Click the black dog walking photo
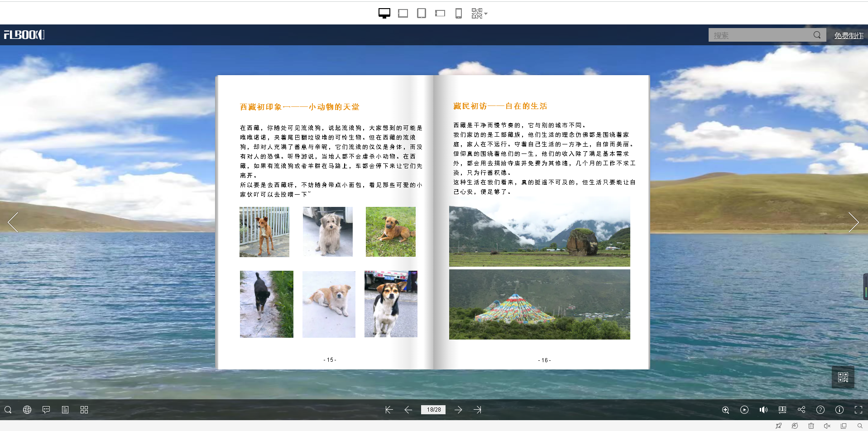Screen dimensions: 868x431 coord(267,304)
